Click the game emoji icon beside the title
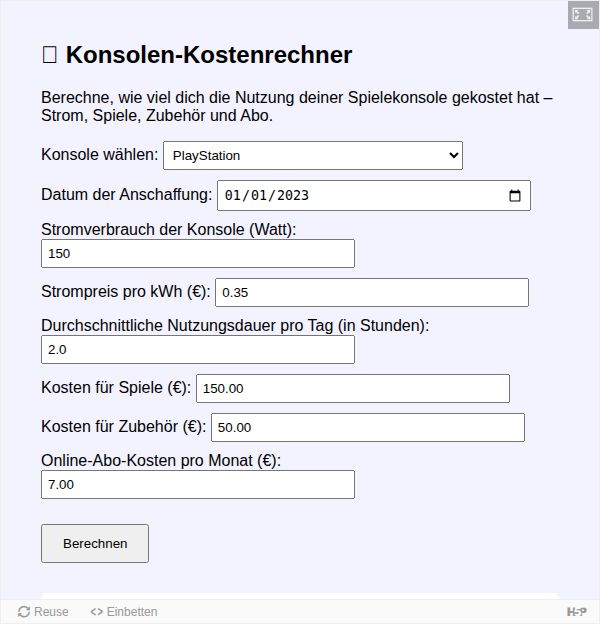600x624 pixels. tap(49, 55)
